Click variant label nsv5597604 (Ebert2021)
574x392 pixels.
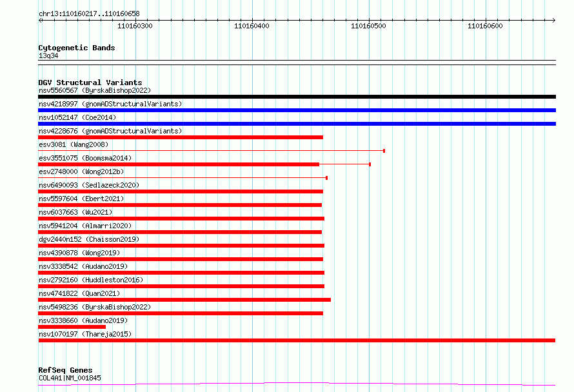[x=81, y=199]
